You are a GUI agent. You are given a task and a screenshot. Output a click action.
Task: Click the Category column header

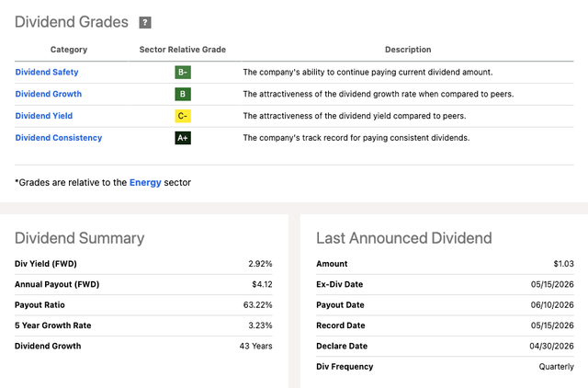[69, 50]
